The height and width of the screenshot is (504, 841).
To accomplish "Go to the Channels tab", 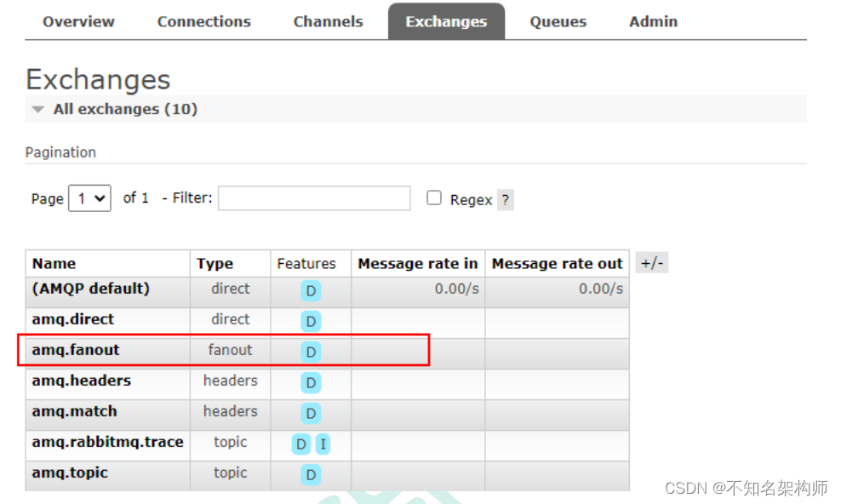I will pos(328,21).
